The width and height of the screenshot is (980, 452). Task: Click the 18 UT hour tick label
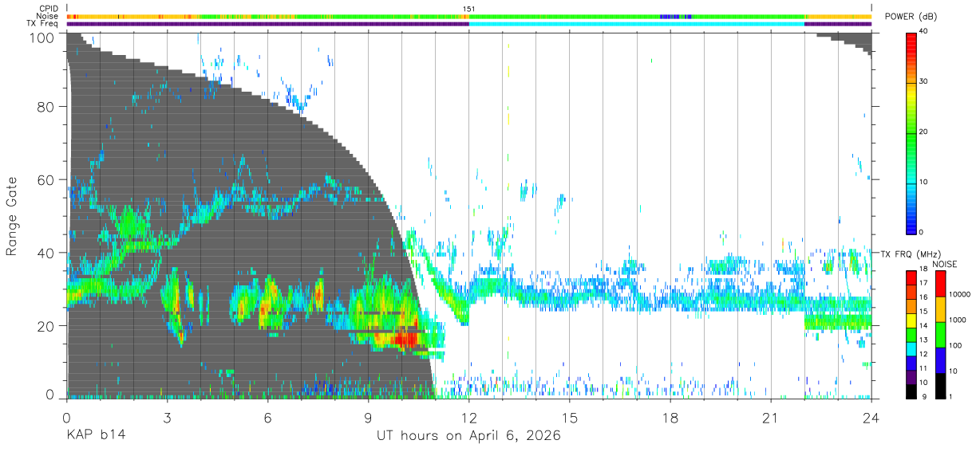click(670, 418)
